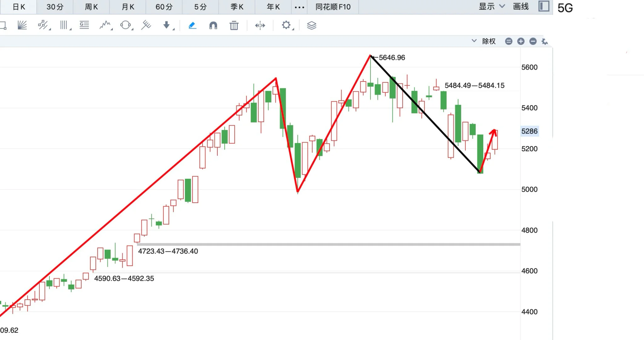Switch to the 60分 chart tab
Screen dimensions: 644x340
click(164, 7)
